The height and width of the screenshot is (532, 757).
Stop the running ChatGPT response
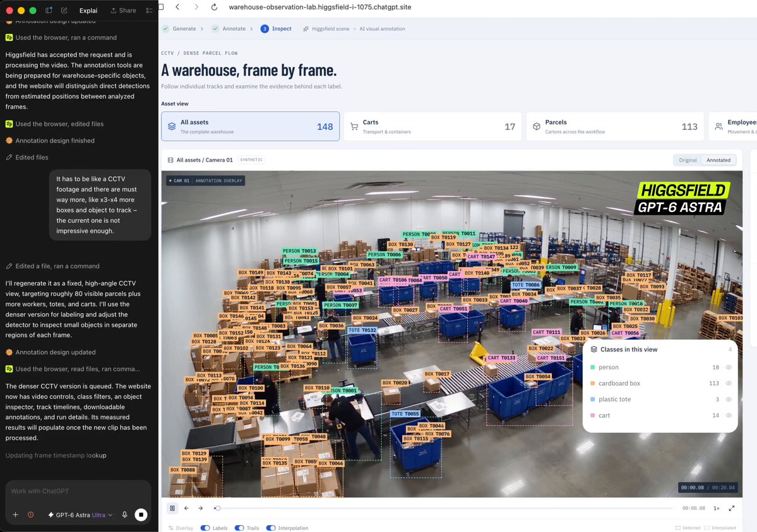pos(141,514)
